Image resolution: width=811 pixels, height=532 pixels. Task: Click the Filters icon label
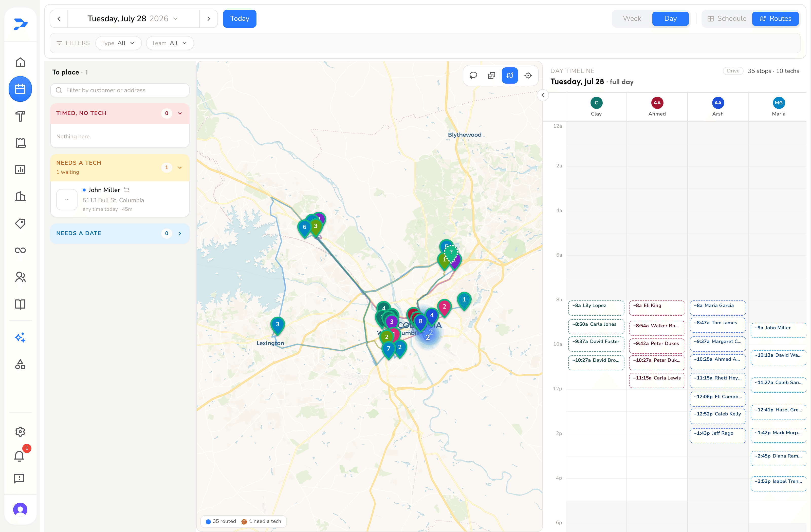[x=73, y=43]
